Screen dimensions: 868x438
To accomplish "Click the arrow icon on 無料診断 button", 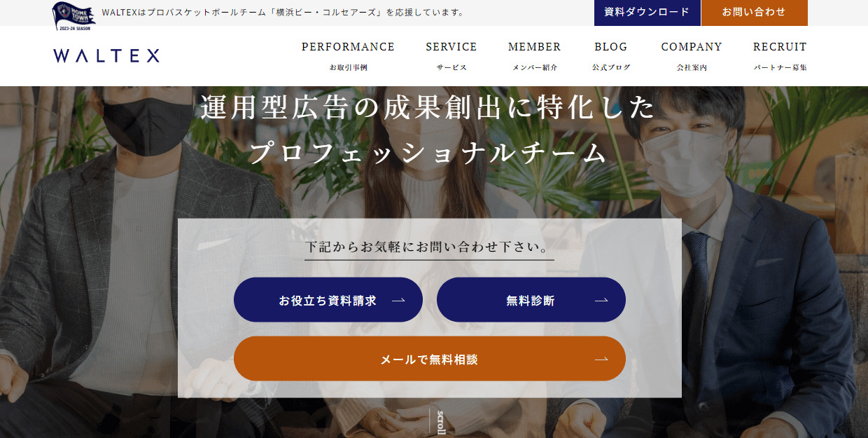I will (x=601, y=301).
